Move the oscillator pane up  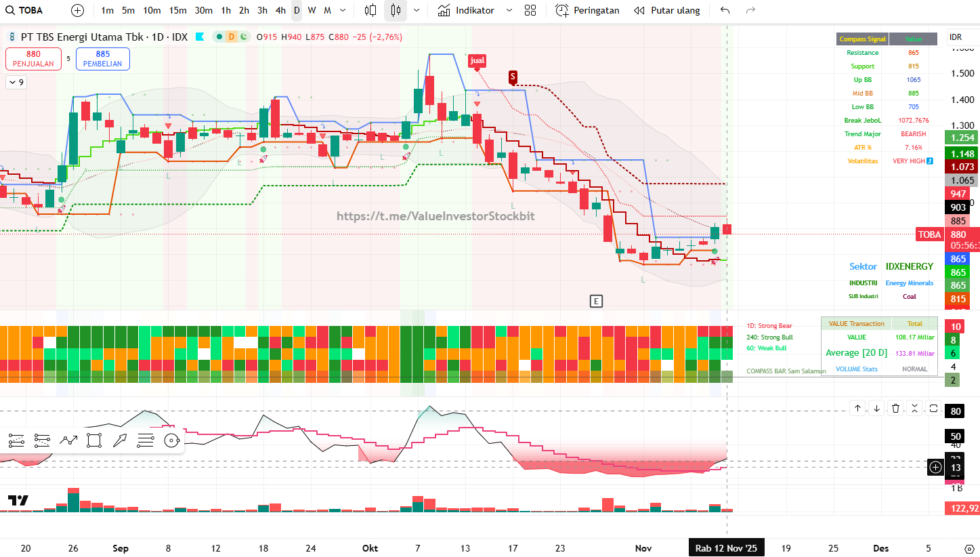tap(857, 408)
